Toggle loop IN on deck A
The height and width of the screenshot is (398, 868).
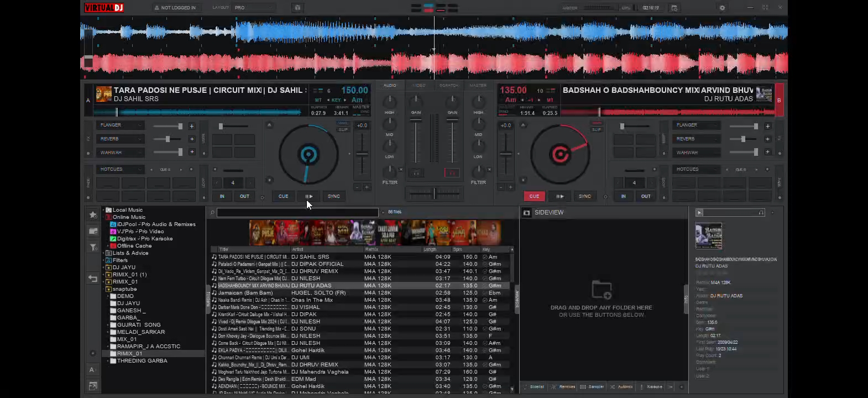(222, 196)
